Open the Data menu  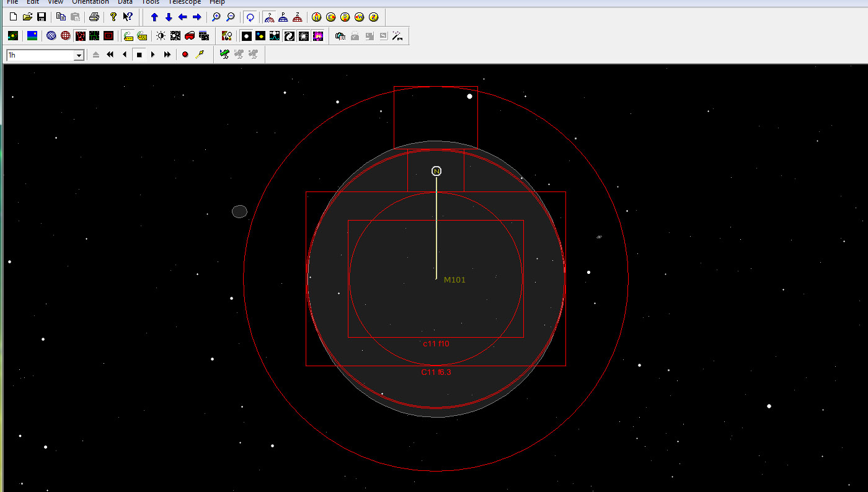[125, 2]
